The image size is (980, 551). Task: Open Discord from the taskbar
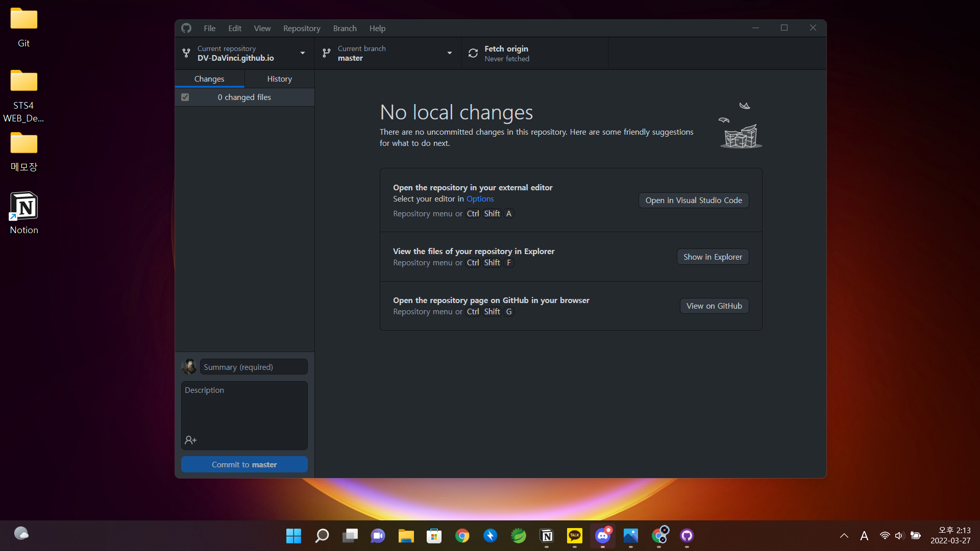click(603, 536)
